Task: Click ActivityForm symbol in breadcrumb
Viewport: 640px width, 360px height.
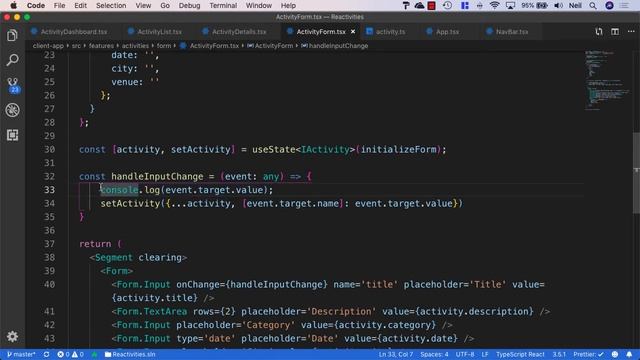Action: click(x=273, y=46)
